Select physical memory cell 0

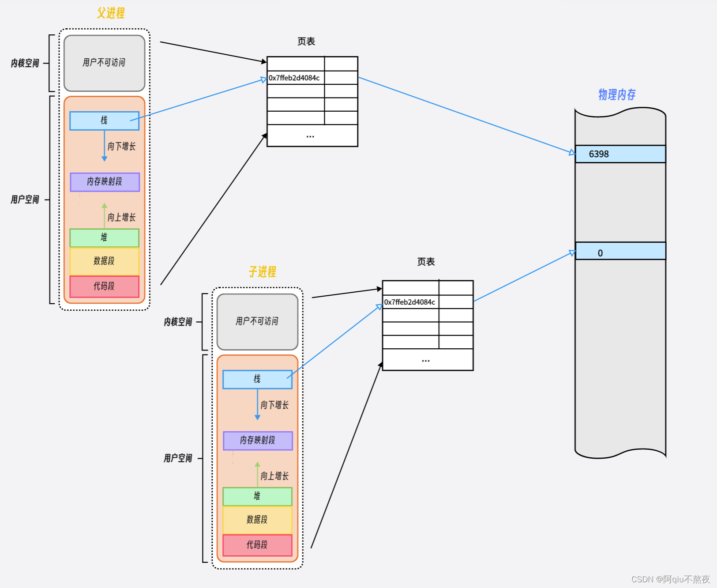coord(620,251)
